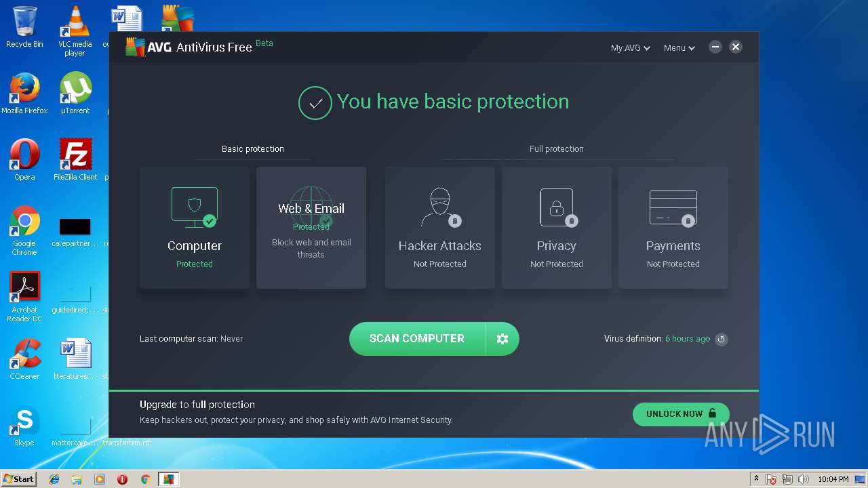Image resolution: width=868 pixels, height=488 pixels.
Task: Select the Recycle Bin desktop icon
Action: [24, 27]
